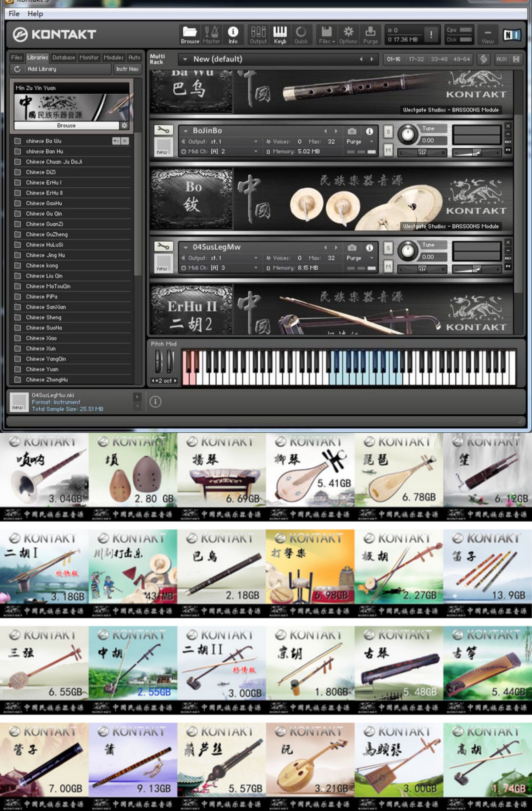
Task: Adjust the BoJinBo pan slider
Action: (x=422, y=153)
